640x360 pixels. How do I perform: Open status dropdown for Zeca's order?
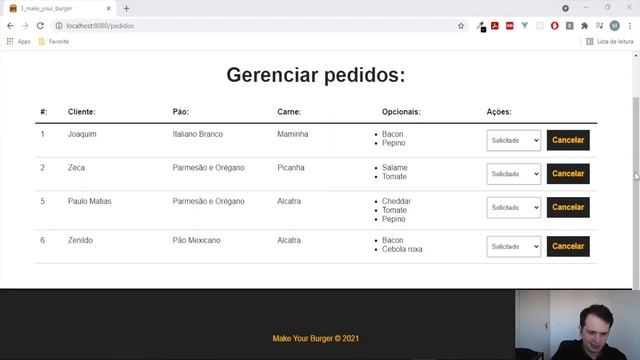tap(513, 174)
